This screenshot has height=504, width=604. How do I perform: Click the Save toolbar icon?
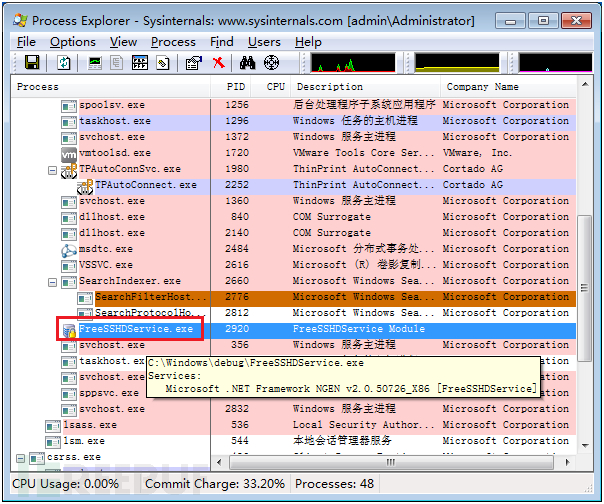pyautogui.click(x=32, y=62)
